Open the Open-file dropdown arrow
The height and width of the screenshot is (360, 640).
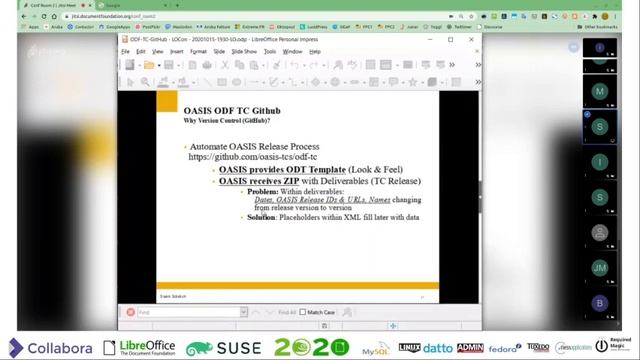tap(159, 66)
